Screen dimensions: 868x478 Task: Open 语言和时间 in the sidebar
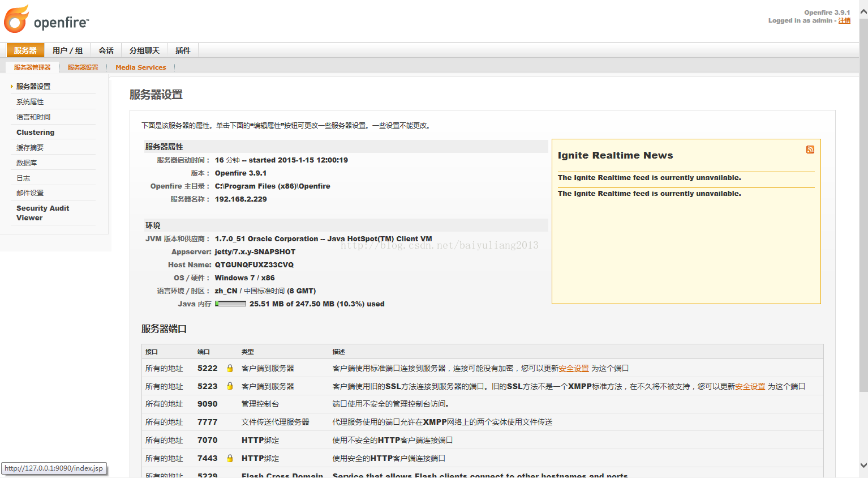pyautogui.click(x=33, y=117)
